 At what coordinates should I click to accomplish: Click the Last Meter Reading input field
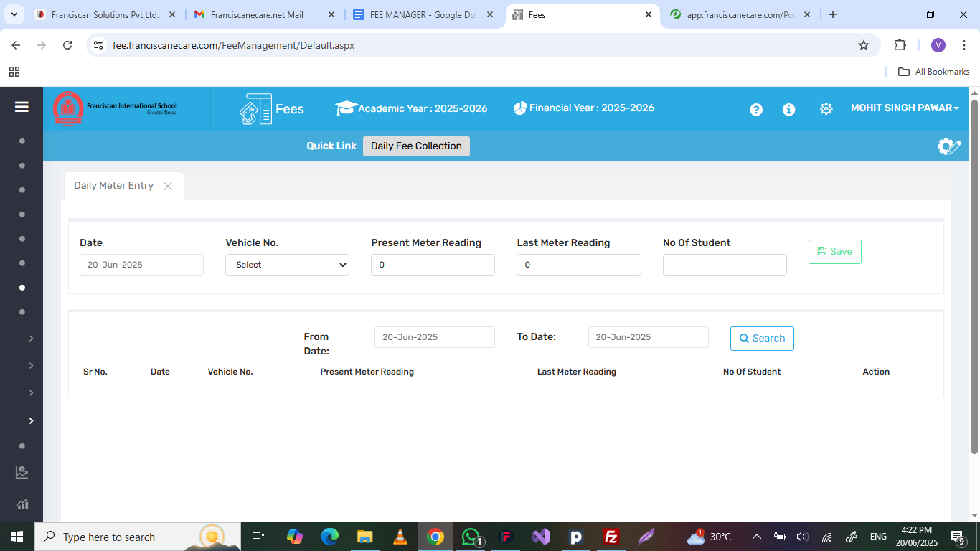[578, 265]
